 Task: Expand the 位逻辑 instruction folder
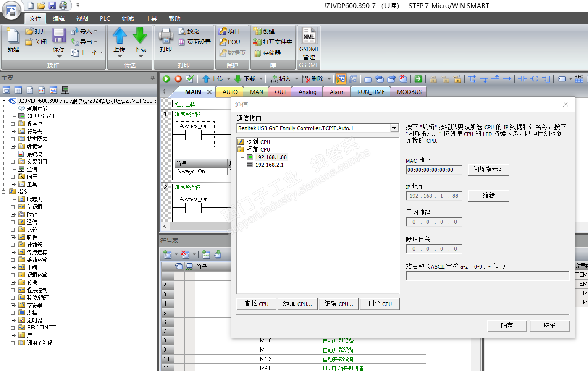tap(13, 207)
